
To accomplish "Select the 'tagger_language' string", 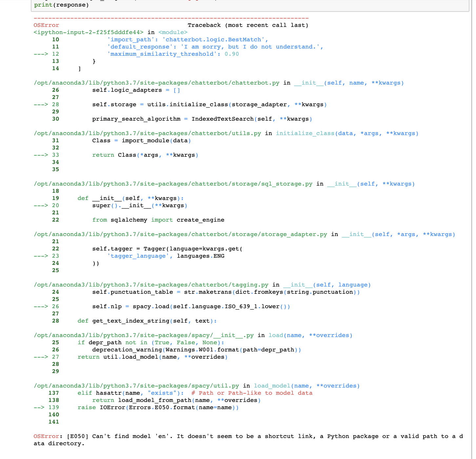I will click(138, 256).
